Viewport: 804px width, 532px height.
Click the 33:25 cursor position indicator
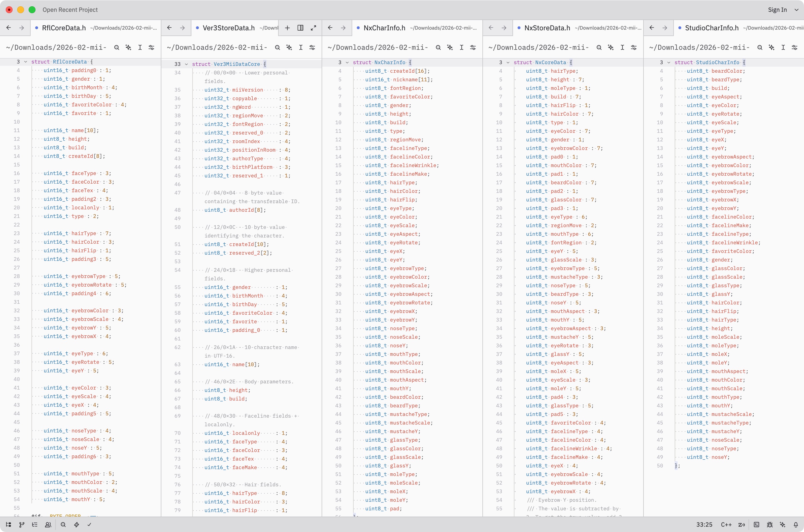point(704,525)
